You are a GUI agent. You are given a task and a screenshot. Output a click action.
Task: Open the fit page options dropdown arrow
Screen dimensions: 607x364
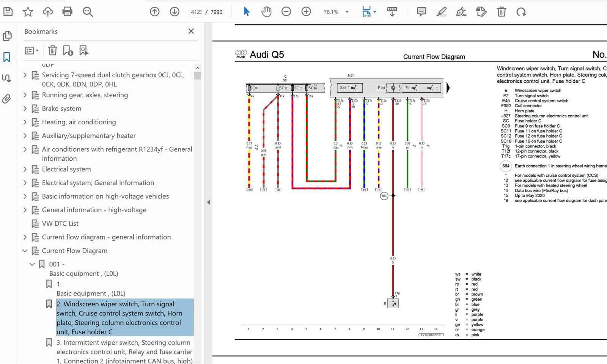pyautogui.click(x=375, y=12)
